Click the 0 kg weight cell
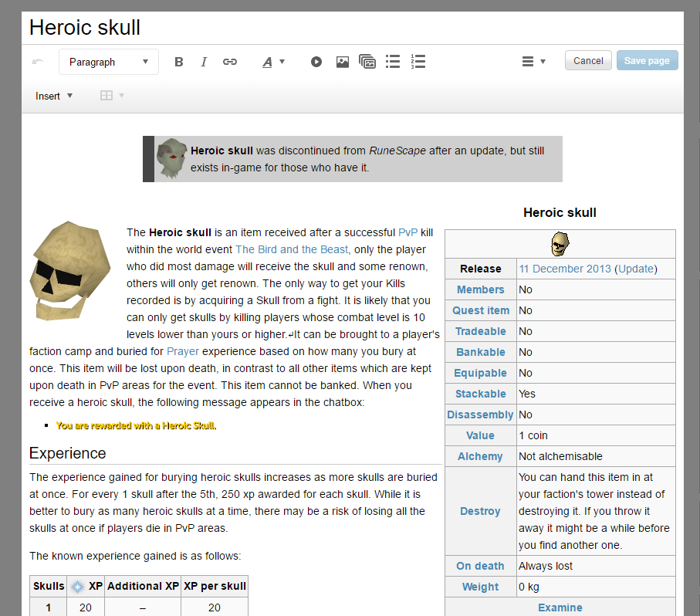 pyautogui.click(x=596, y=587)
